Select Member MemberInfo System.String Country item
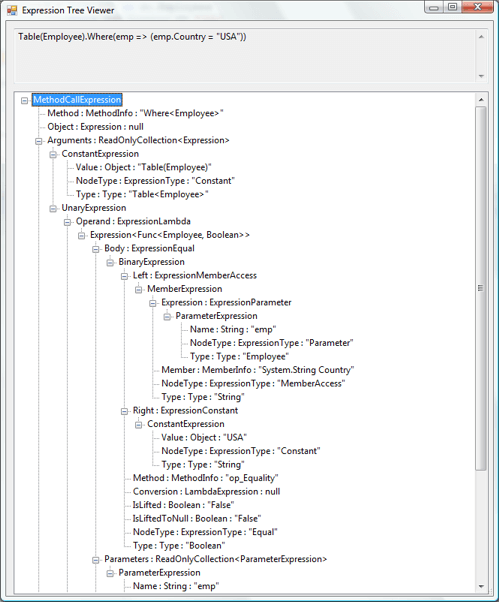The width and height of the screenshot is (499, 602). tap(258, 370)
